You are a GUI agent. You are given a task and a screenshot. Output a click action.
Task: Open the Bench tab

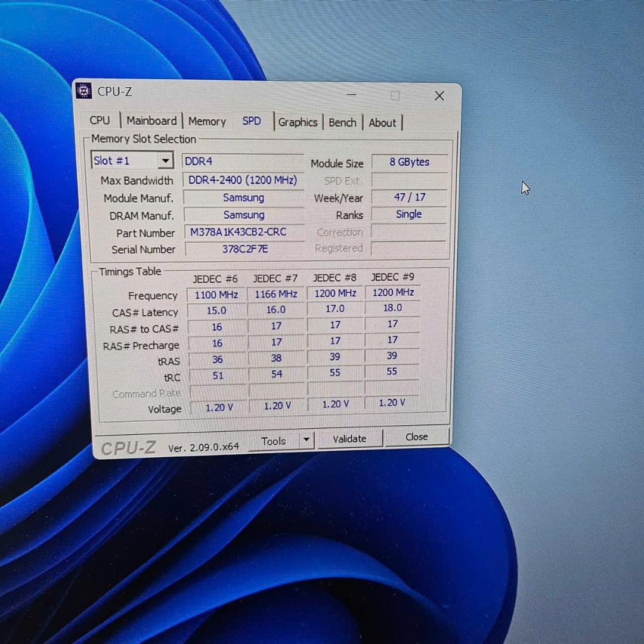[x=342, y=123]
